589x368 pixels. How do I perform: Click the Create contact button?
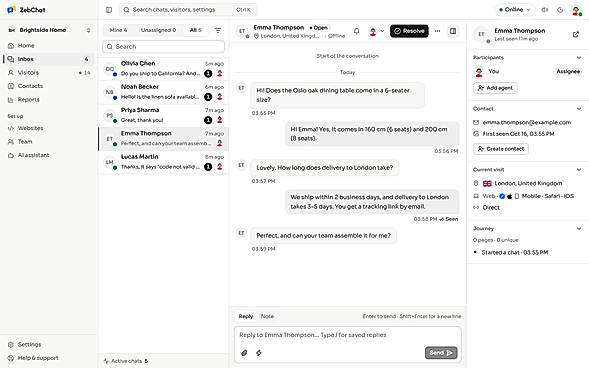click(501, 149)
